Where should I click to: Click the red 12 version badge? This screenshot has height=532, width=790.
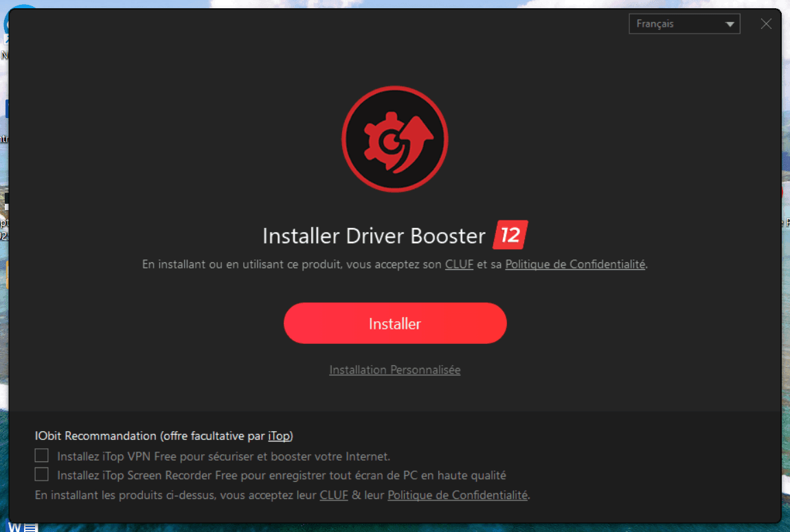click(510, 235)
